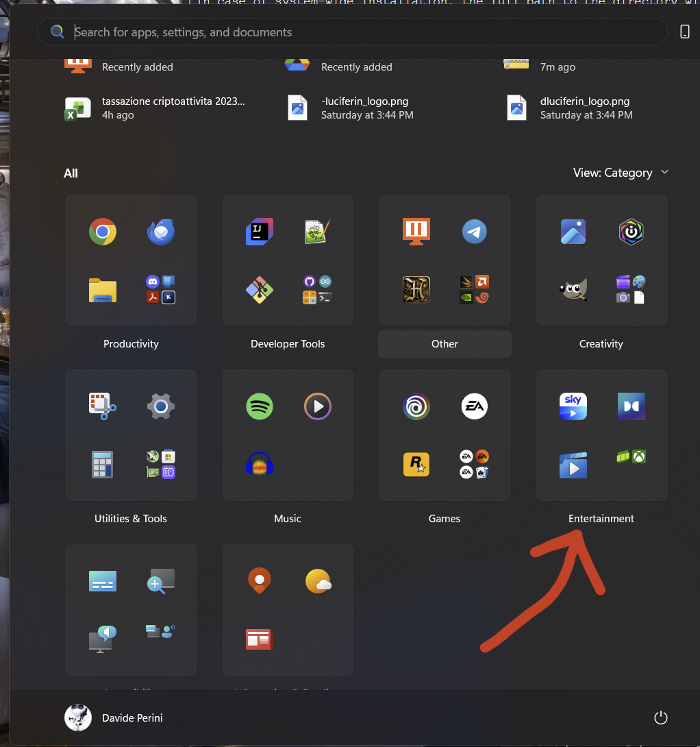Viewport: 700px width, 747px height.
Task: Launch Sky app in Entertainment
Action: click(x=573, y=406)
